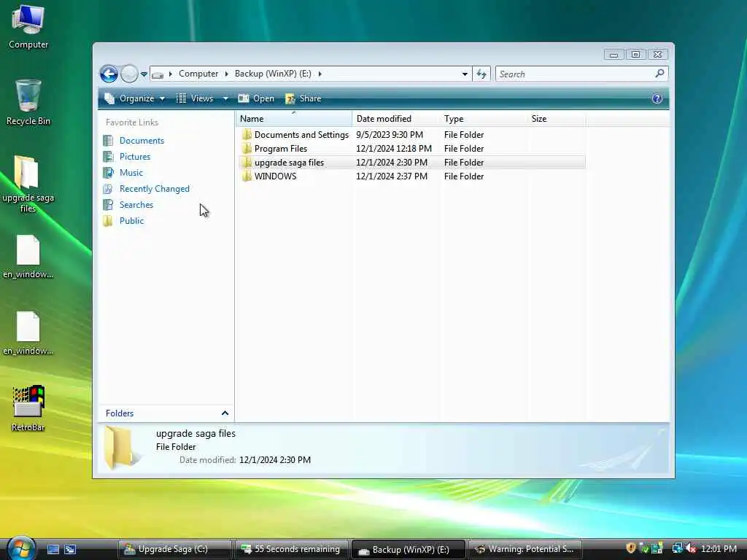
Task: Select the upper en_window... desktop file
Action: coord(28,257)
